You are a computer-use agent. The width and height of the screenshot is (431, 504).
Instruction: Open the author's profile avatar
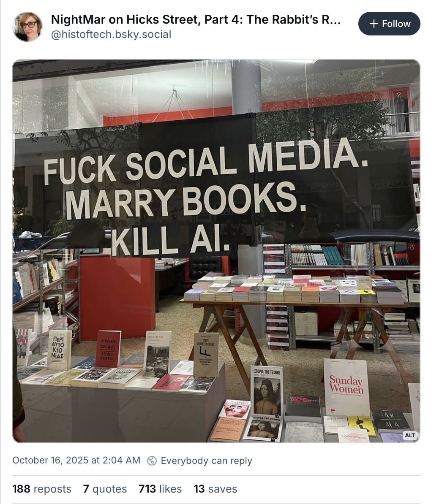click(x=27, y=27)
